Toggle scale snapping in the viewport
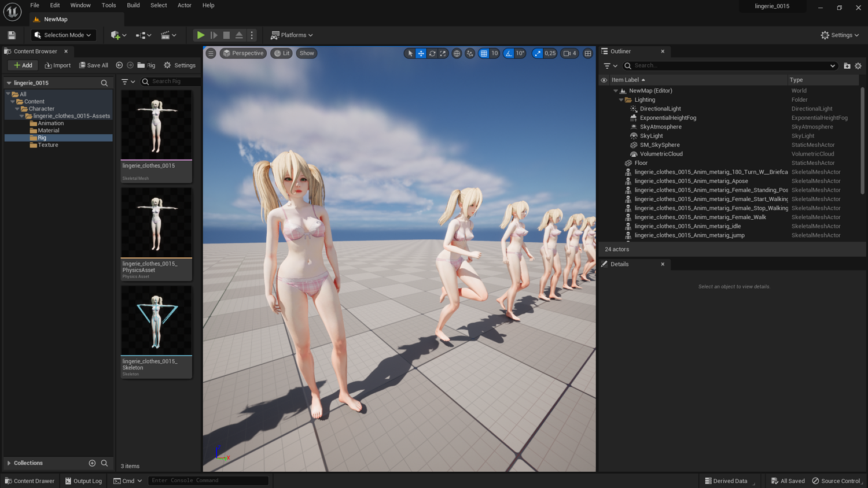Viewport: 868px width, 488px height. (x=538, y=53)
